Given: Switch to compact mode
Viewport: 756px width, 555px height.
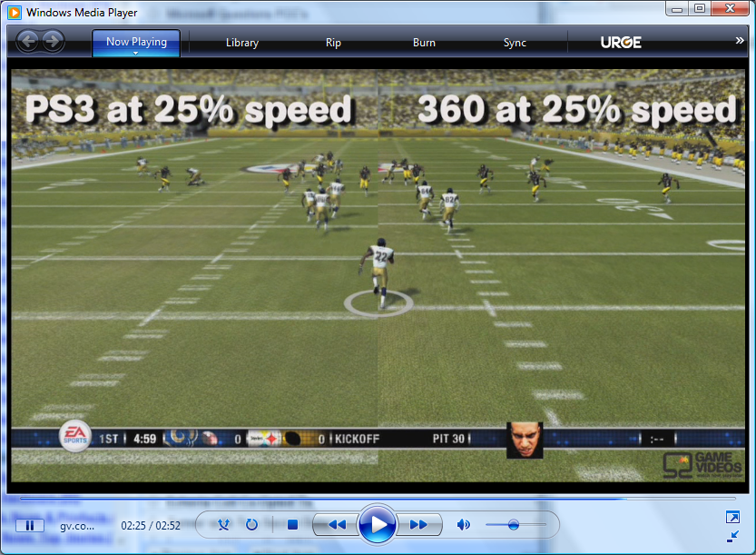Looking at the screenshot, I should coord(732,535).
